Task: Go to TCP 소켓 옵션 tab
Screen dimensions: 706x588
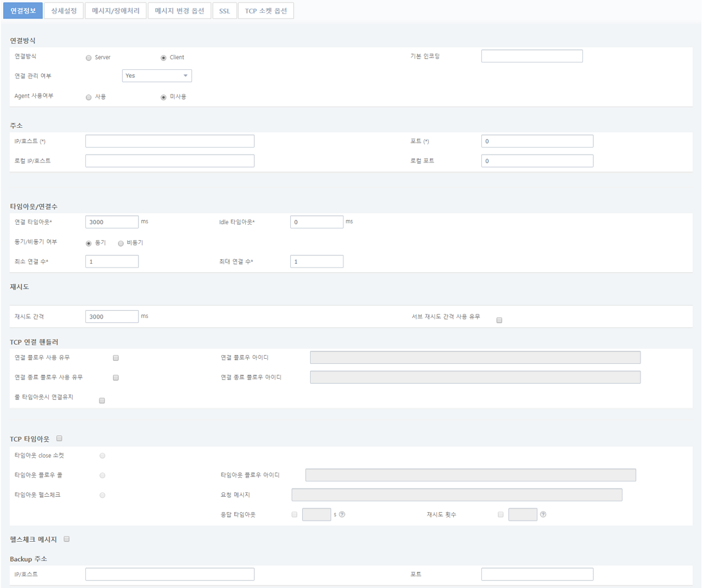Action: pyautogui.click(x=266, y=11)
